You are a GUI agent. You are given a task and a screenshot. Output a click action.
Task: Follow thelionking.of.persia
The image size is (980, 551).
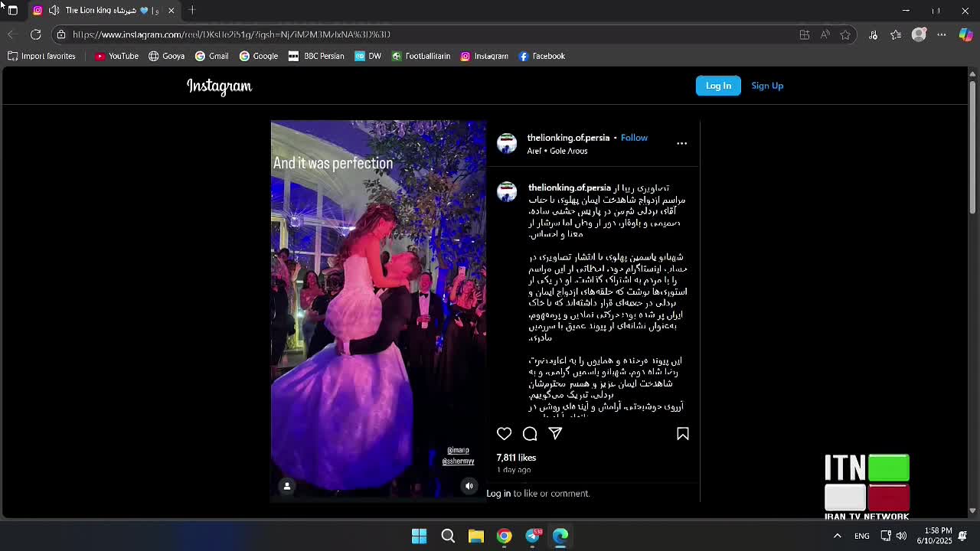click(634, 138)
